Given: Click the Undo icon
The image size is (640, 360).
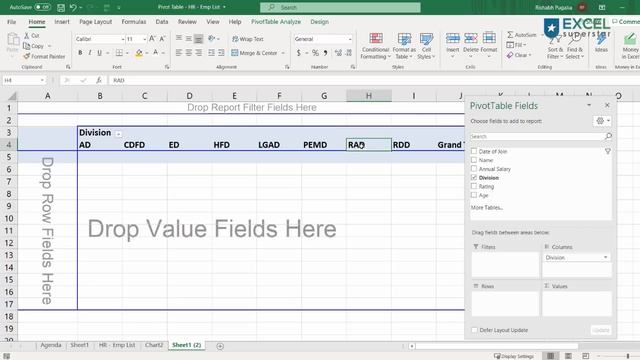Looking at the screenshot, I should tap(73, 7).
